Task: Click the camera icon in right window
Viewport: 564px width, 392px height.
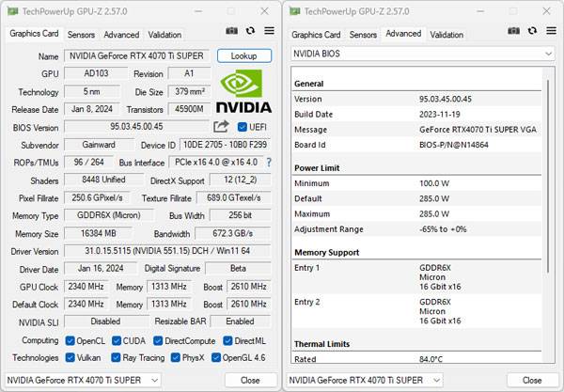Action: (514, 31)
